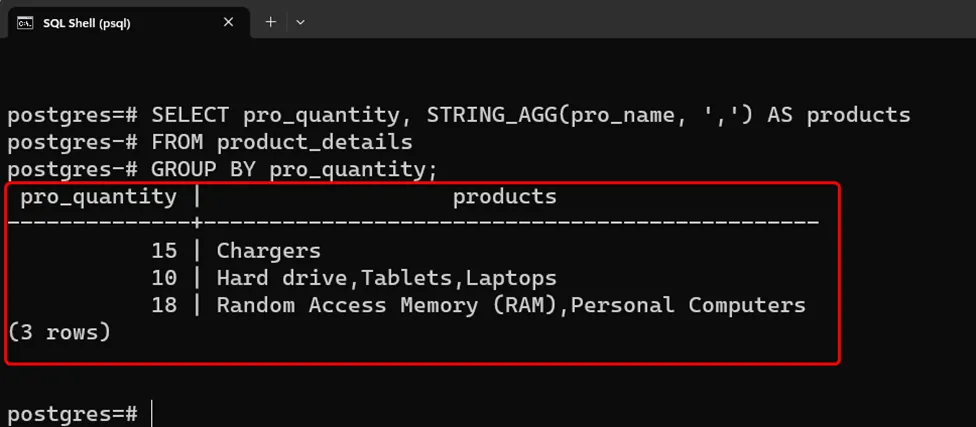Click the quantity value 10
This screenshot has width=976, height=427.
point(164,278)
